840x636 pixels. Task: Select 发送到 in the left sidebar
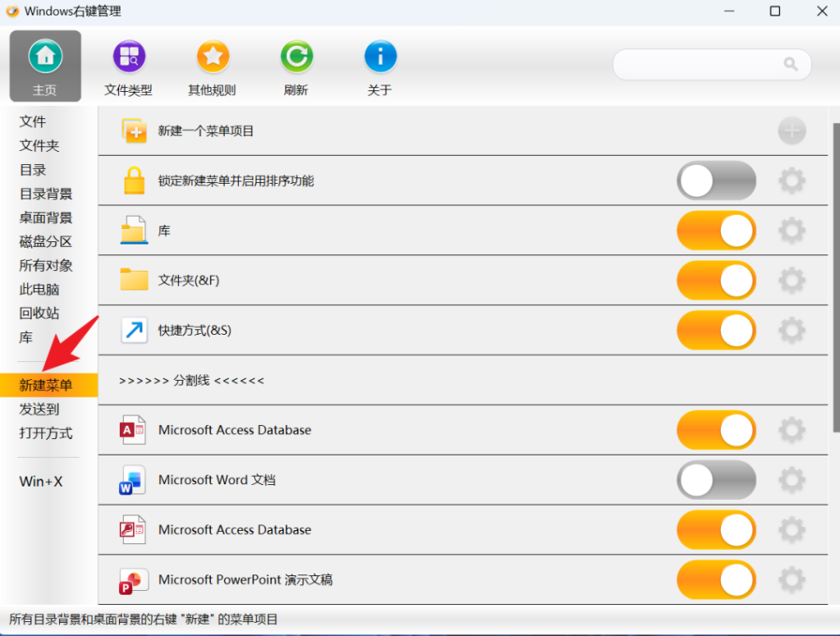[x=39, y=410]
